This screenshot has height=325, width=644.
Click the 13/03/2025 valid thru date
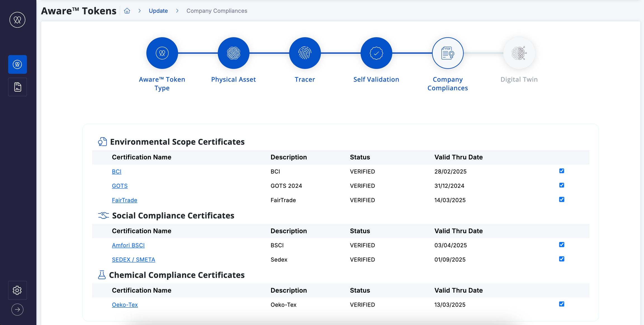click(x=450, y=305)
